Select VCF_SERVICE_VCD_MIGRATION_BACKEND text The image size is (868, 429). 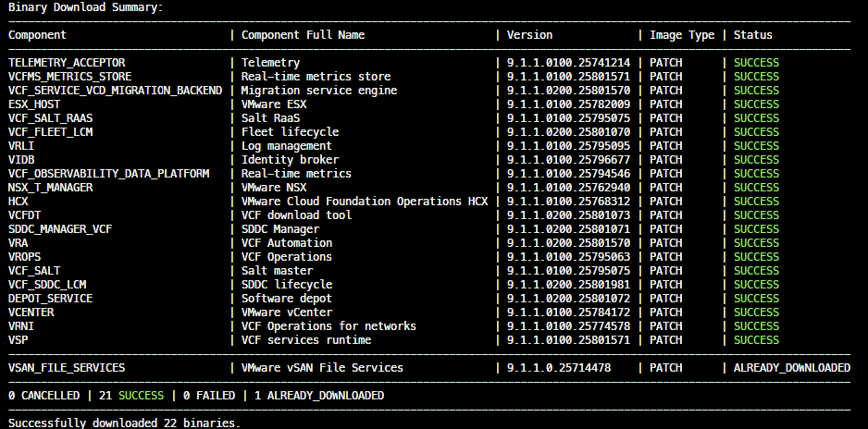point(115,91)
